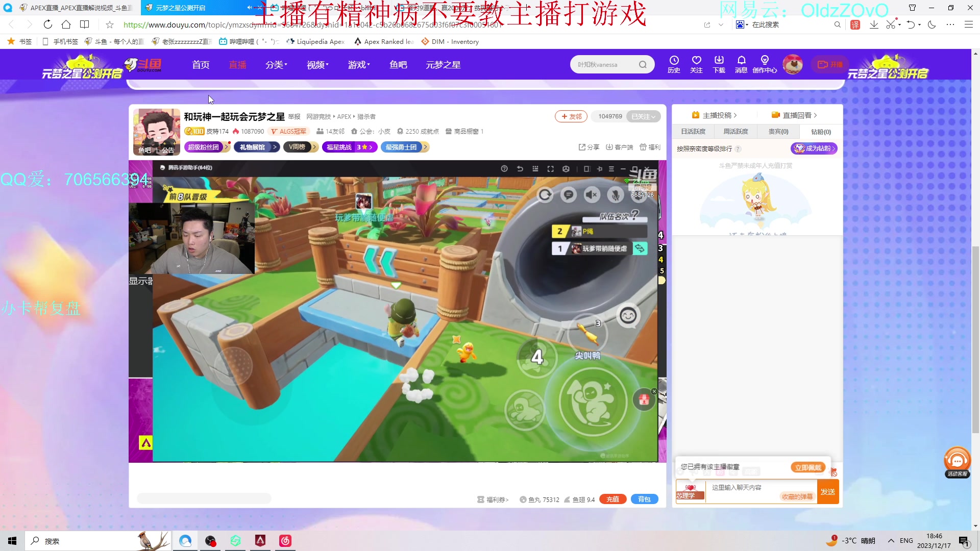Image resolution: width=980 pixels, height=551 pixels.
Task: Click the in-game chat bubble icon
Action: (x=568, y=194)
